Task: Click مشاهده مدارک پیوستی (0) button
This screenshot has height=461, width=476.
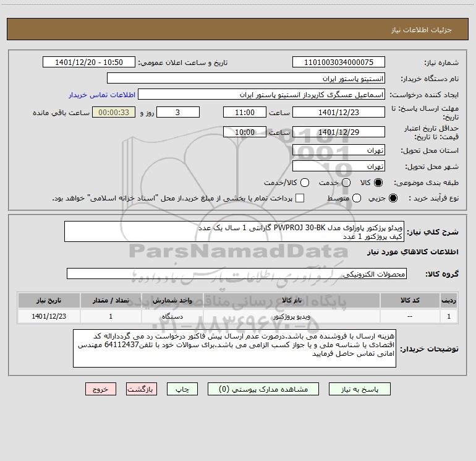Action: click(263, 389)
